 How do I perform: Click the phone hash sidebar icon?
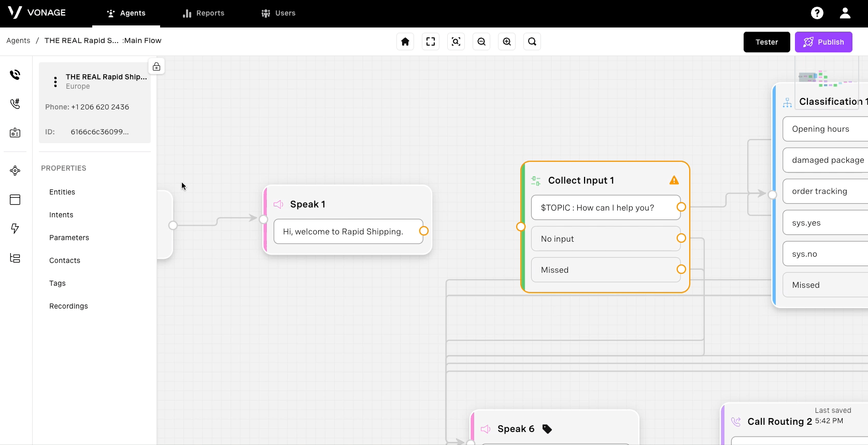[15, 104]
